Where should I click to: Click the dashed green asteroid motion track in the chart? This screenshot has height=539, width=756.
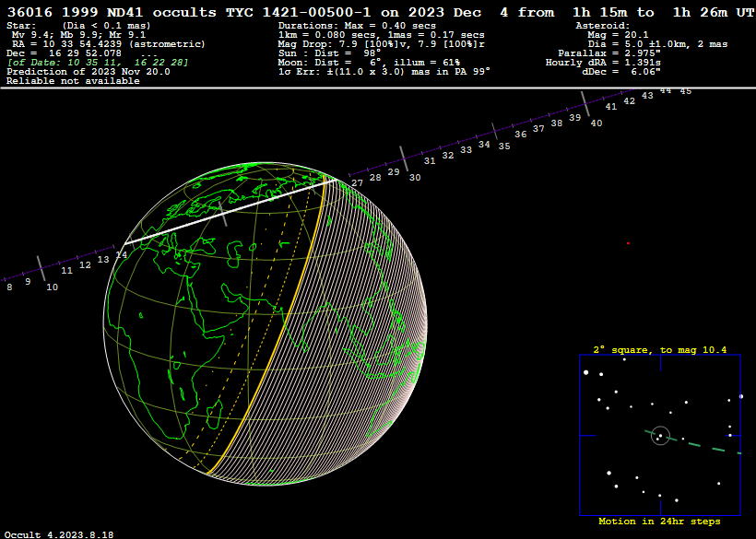click(x=692, y=443)
